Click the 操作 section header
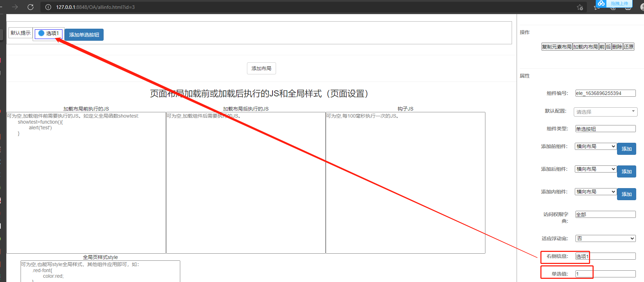 (524, 32)
